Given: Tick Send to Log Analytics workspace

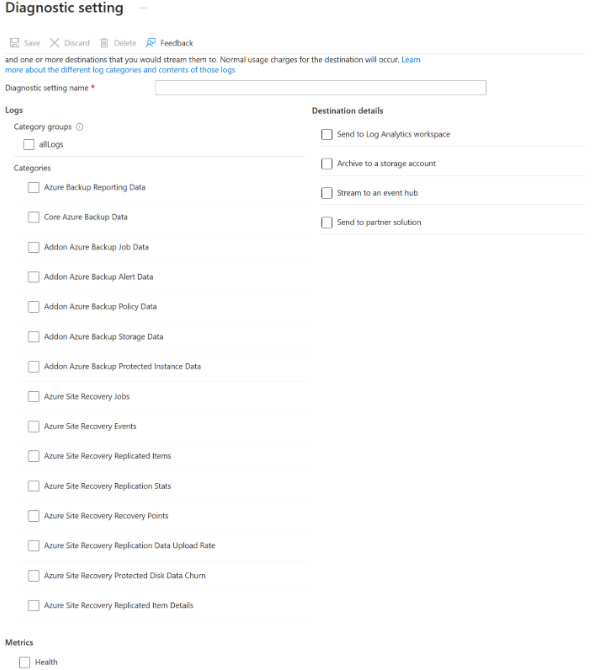Looking at the screenshot, I should 327,134.
